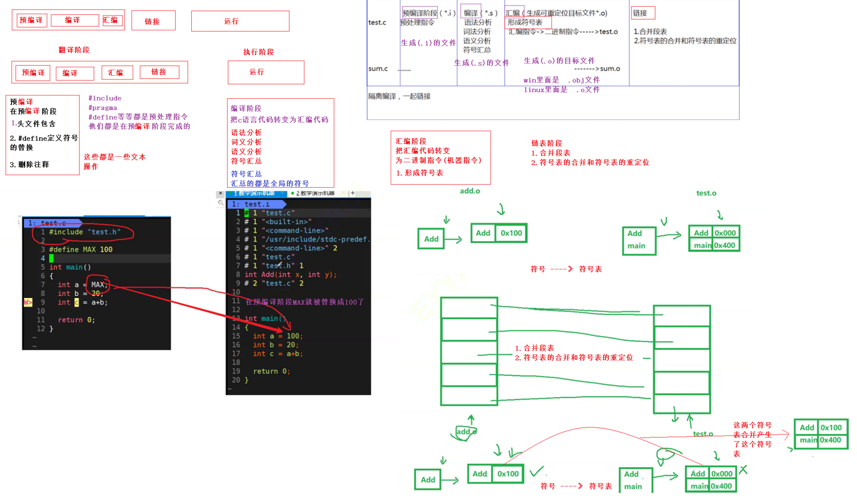The width and height of the screenshot is (857, 504).
Task: Click the "链表阶段" heading text
Action: (x=546, y=144)
